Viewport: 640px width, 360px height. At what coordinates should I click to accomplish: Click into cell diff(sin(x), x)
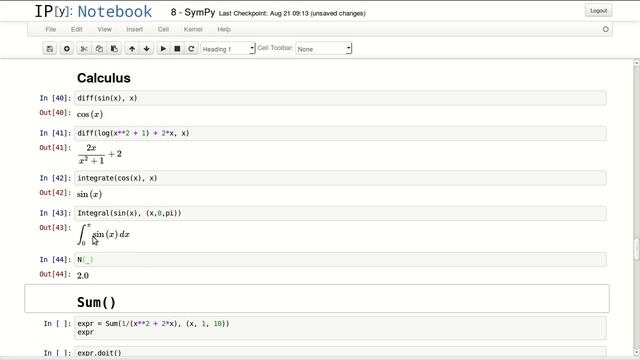point(340,98)
